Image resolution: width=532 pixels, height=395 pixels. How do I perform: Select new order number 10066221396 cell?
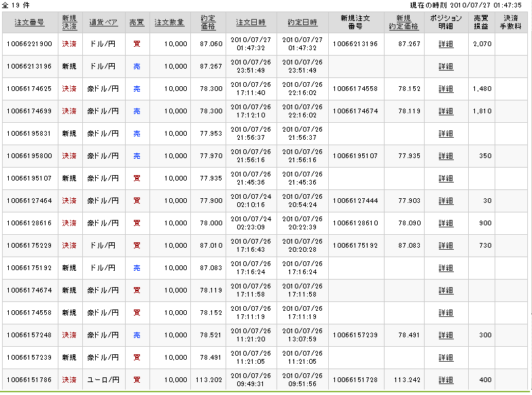click(x=355, y=44)
